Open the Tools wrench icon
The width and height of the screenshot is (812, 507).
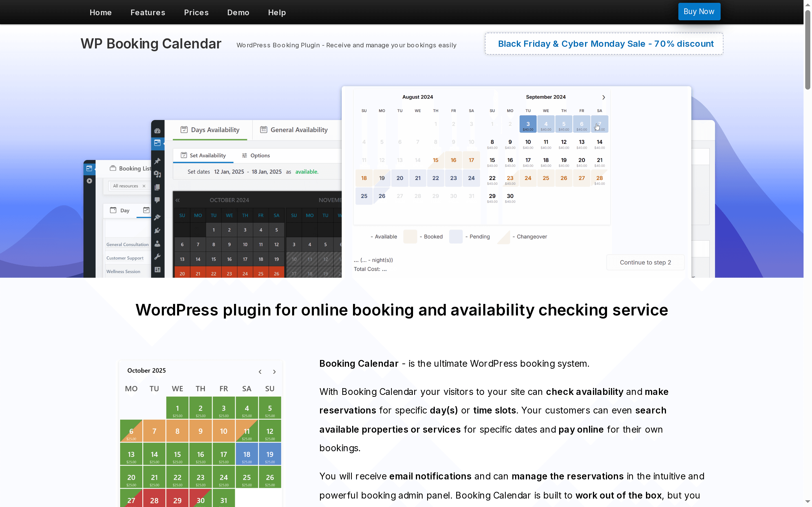coord(158,257)
